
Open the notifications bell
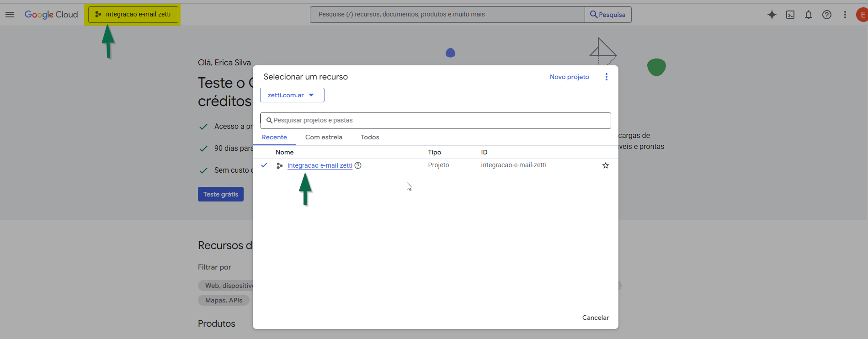click(808, 15)
